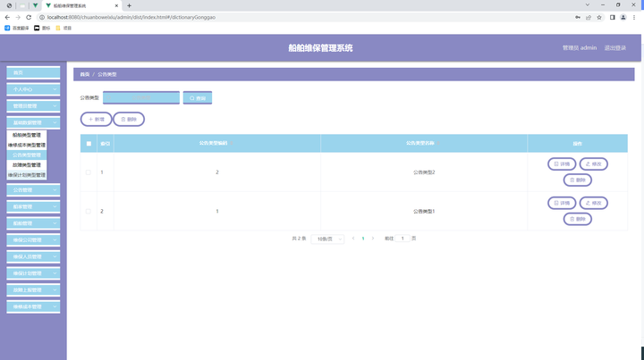644x360 pixels.
Task: Open the tab search chevron in title bar
Action: [588, 5]
